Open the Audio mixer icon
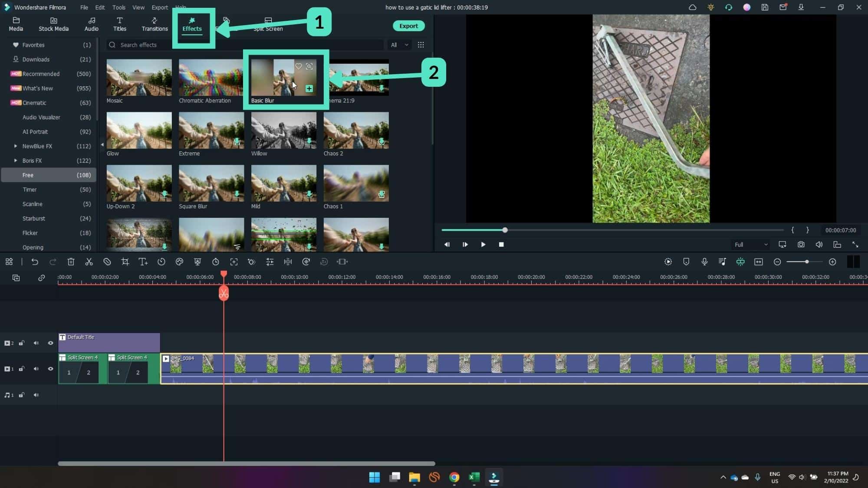 722,262
